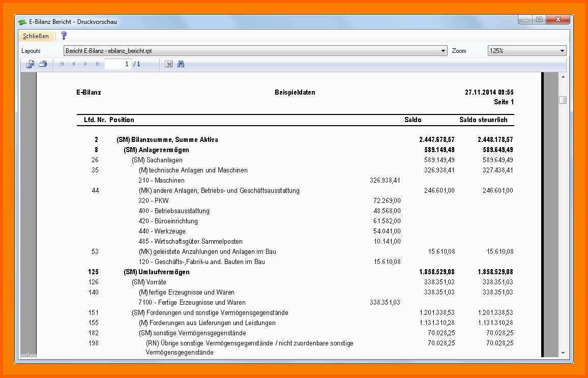Viewport: 588px width, 378px height.
Task: Close the window with the red X
Action: [x=558, y=20]
